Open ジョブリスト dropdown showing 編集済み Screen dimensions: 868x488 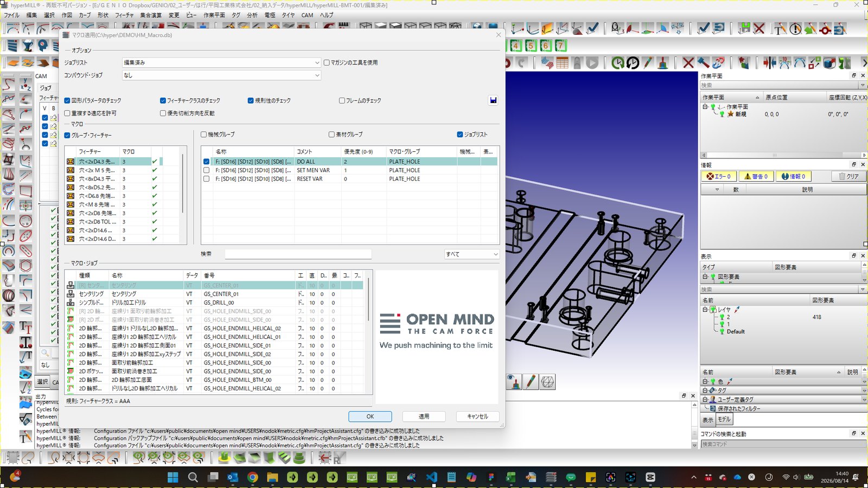coord(221,63)
